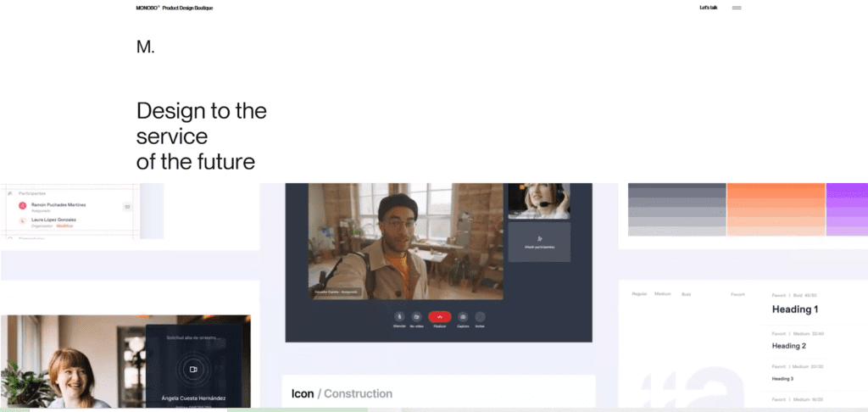Click the Heading 1 typography sample
Viewport: 868px width, 412px height.
click(795, 309)
